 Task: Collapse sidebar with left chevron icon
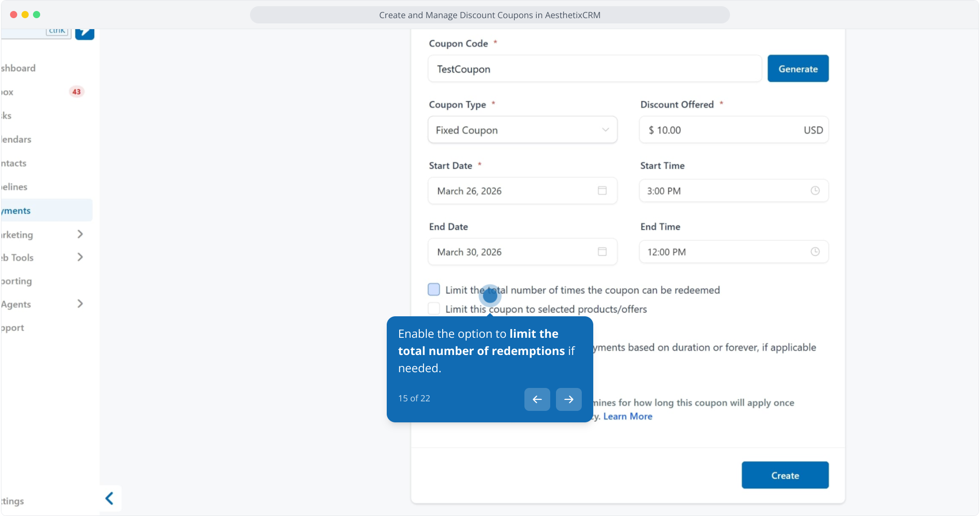coord(109,498)
